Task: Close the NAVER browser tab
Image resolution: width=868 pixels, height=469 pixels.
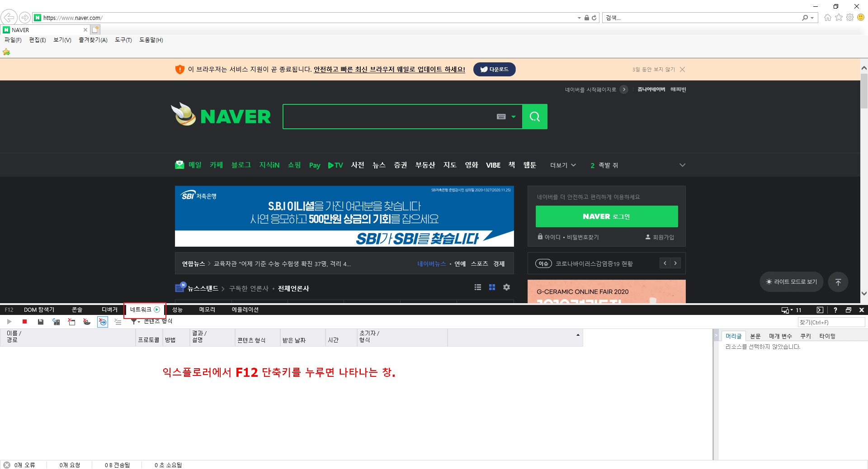Action: 85,30
